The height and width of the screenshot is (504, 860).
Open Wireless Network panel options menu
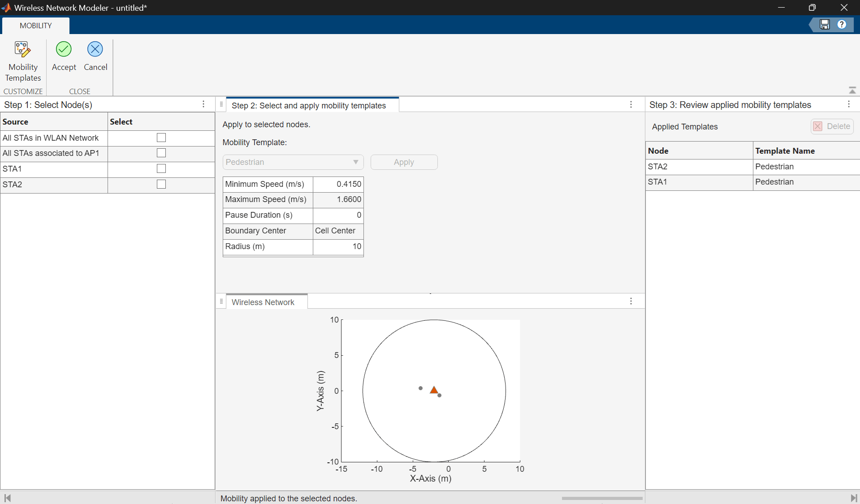(x=631, y=302)
